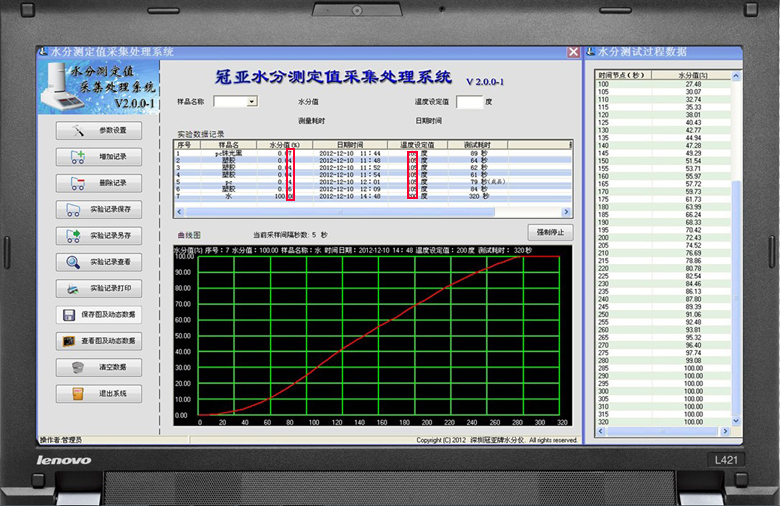Image resolution: width=780 pixels, height=506 pixels.
Task: Select record row 1 named pc珠光黑
Action: 372,153
